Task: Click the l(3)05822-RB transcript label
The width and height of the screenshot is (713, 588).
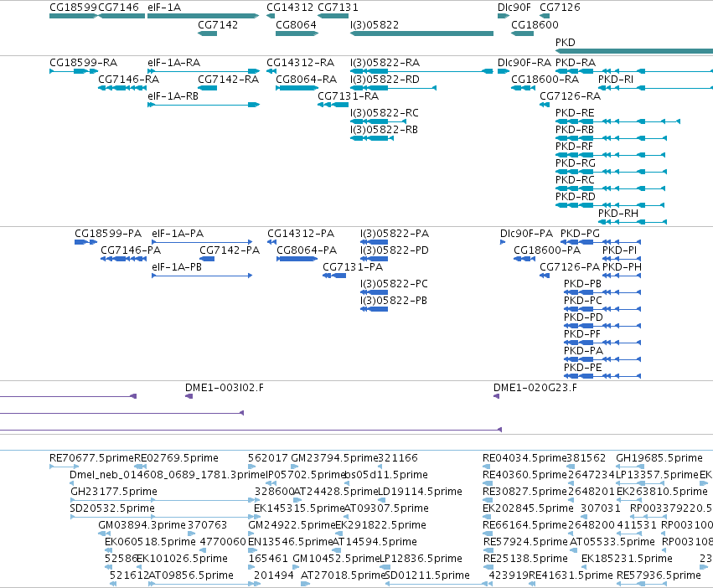Action: [x=385, y=130]
